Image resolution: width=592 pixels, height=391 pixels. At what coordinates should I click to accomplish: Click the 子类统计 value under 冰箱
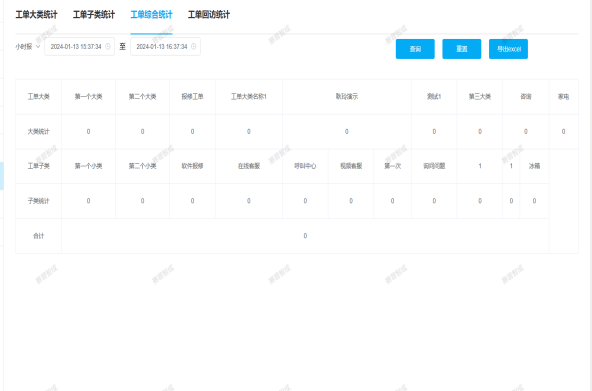[534, 201]
